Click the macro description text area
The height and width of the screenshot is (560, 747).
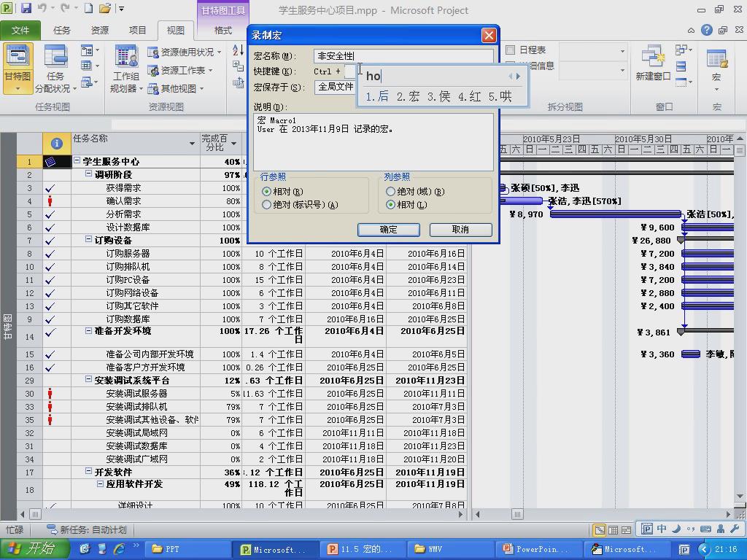click(x=373, y=141)
